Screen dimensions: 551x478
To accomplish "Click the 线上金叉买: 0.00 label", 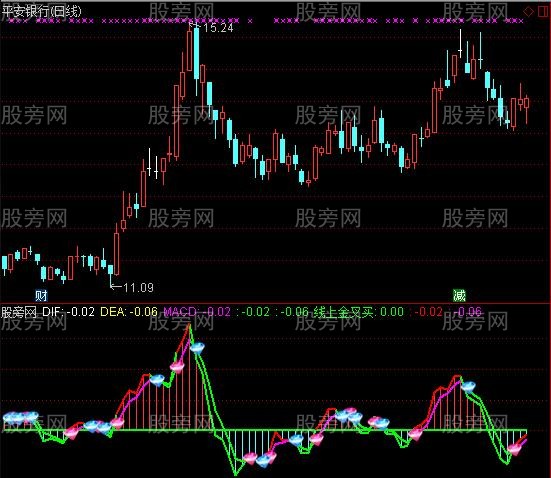I will point(358,312).
